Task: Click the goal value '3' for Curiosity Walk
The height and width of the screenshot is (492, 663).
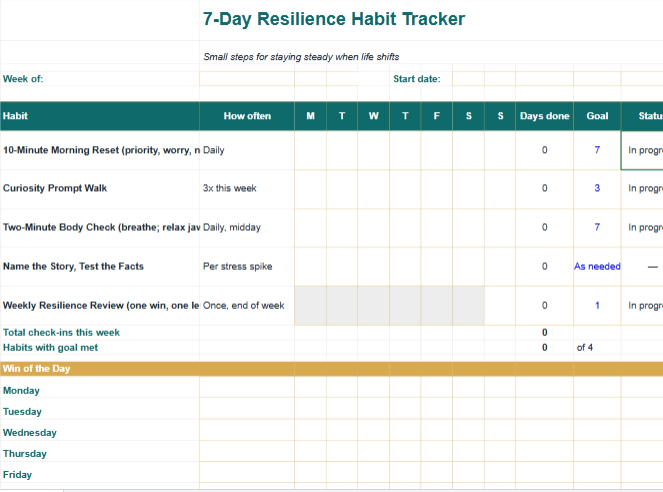Action: [597, 189]
